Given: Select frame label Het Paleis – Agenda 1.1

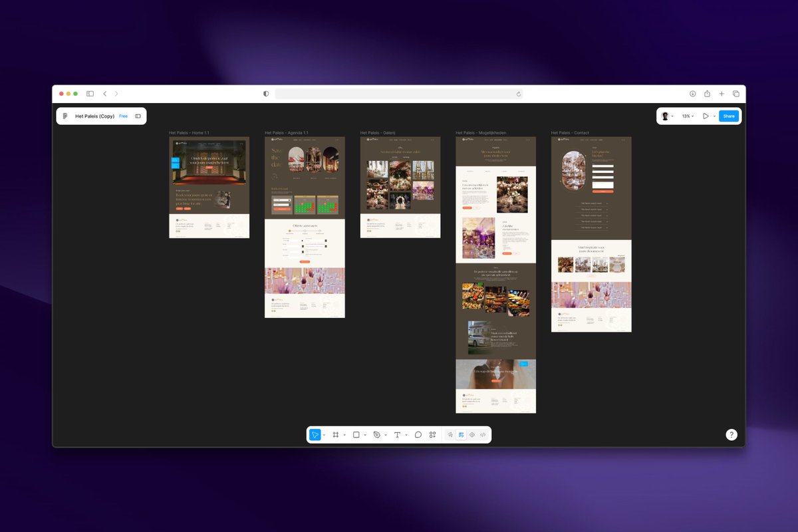Looking at the screenshot, I should click(287, 133).
